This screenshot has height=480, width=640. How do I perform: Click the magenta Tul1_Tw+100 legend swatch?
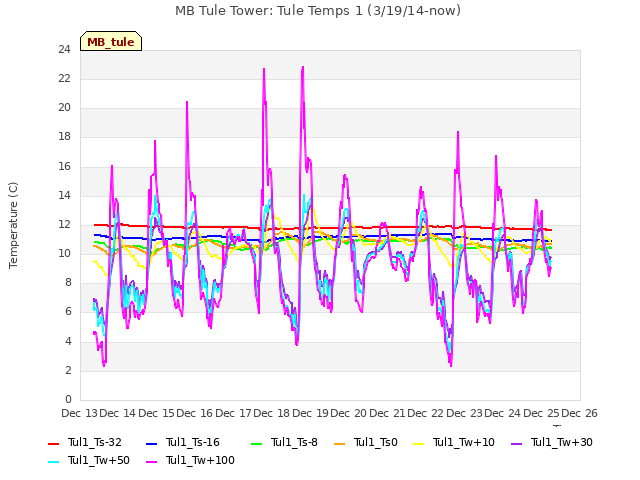coord(151,461)
